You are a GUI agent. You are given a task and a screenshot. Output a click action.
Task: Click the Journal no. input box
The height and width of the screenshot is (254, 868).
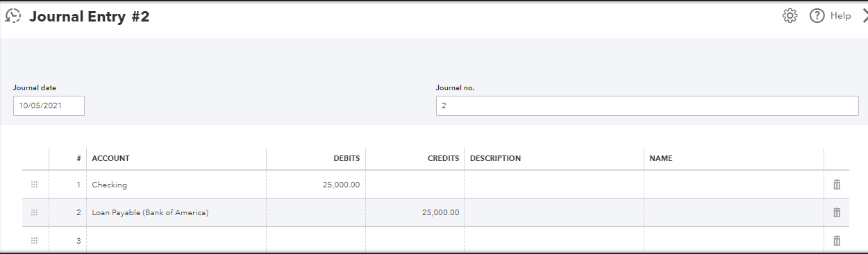pos(647,105)
